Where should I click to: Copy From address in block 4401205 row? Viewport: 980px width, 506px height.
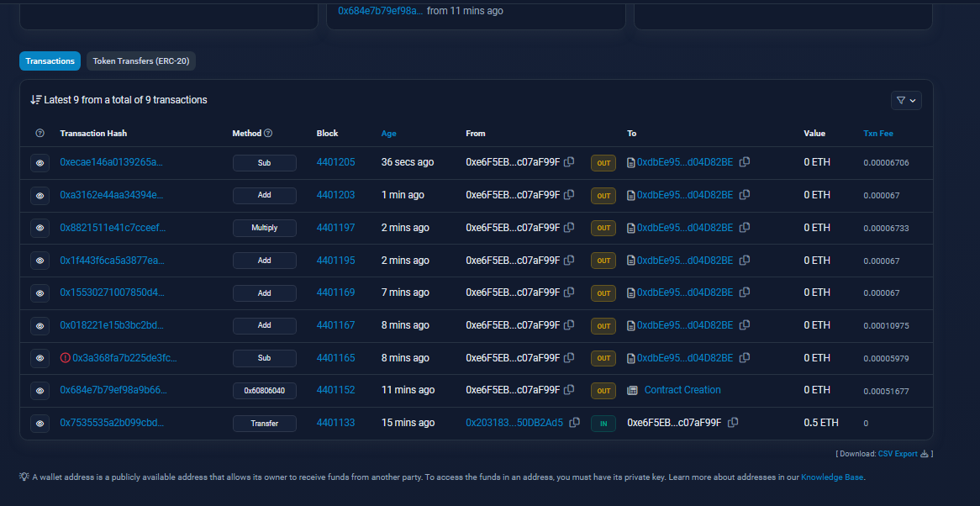(x=569, y=161)
